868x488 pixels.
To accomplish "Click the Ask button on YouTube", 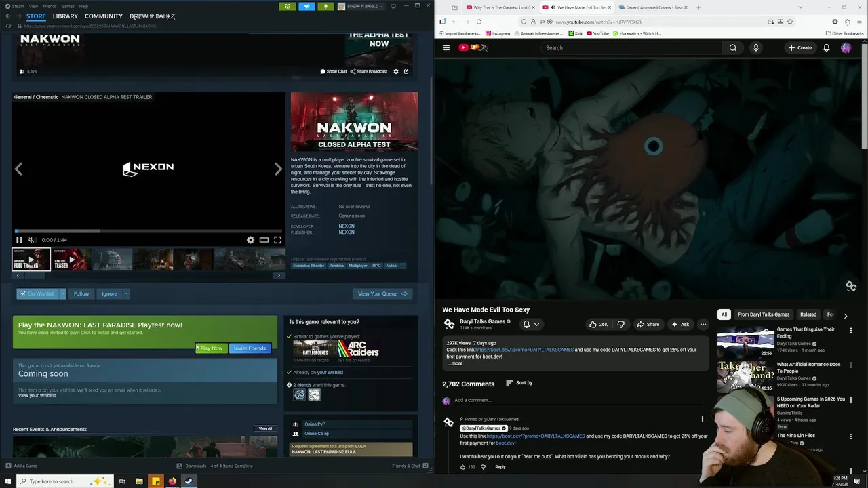I will coord(680,325).
